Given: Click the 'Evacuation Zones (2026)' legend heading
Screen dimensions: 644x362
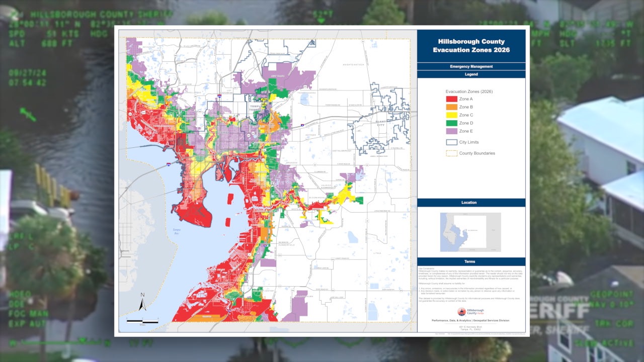Looking at the screenshot, I should [469, 92].
